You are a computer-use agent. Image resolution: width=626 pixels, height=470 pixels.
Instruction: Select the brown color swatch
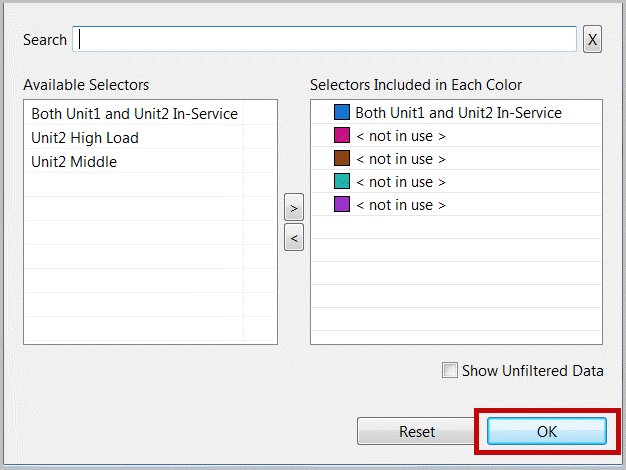click(x=342, y=159)
